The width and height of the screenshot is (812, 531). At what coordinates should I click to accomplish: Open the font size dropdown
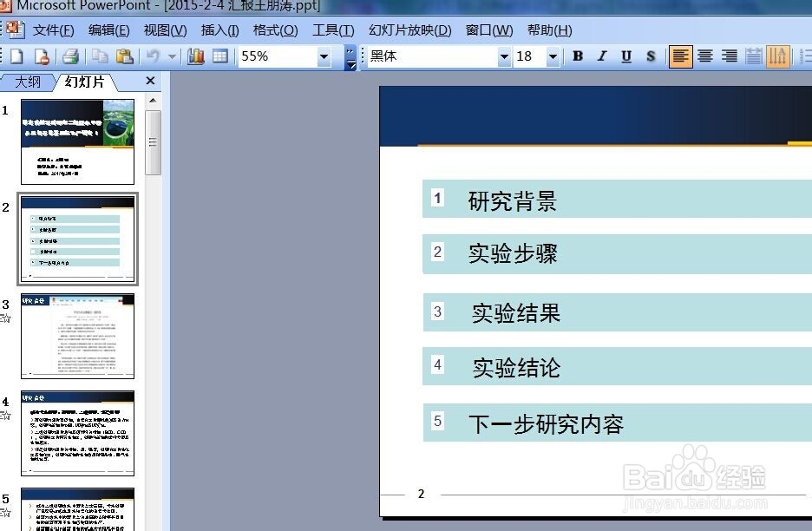pos(554,56)
